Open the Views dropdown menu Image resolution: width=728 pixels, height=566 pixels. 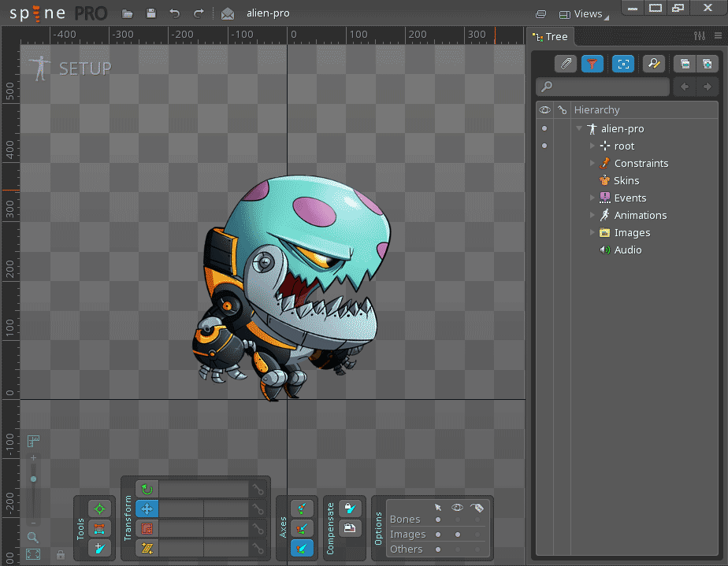pyautogui.click(x=586, y=13)
